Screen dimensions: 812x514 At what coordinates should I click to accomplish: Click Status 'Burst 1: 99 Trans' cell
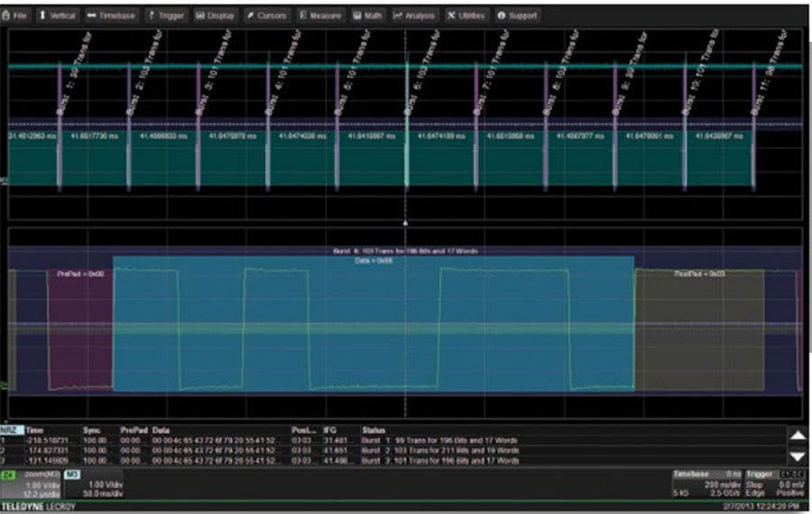(439, 440)
